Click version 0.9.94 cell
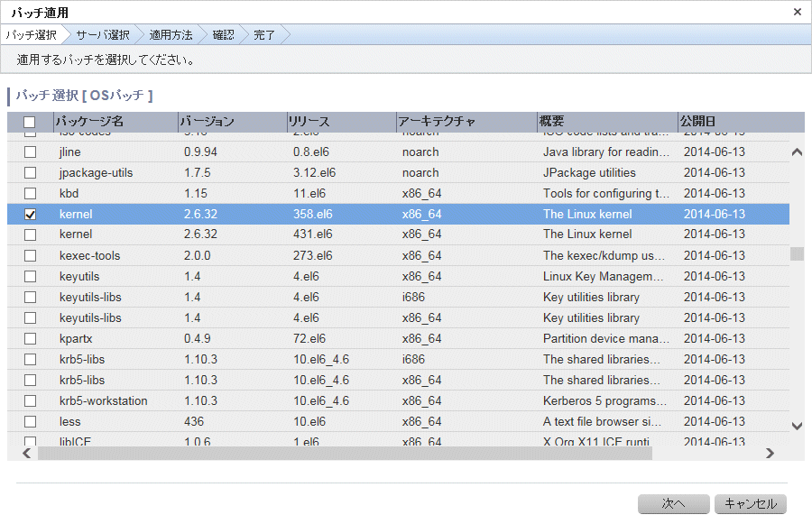 point(200,152)
